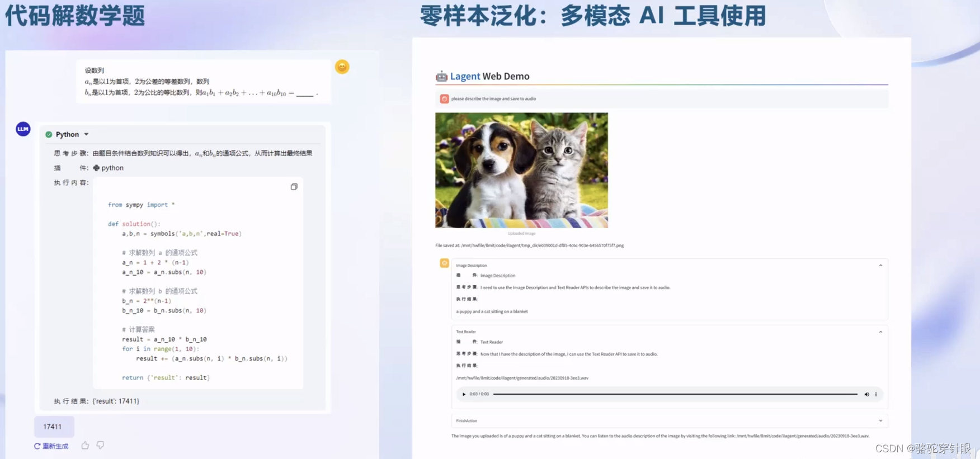This screenshot has height=459, width=980.
Task: Open the uploaded puppy and kitten image
Action: coord(521,170)
